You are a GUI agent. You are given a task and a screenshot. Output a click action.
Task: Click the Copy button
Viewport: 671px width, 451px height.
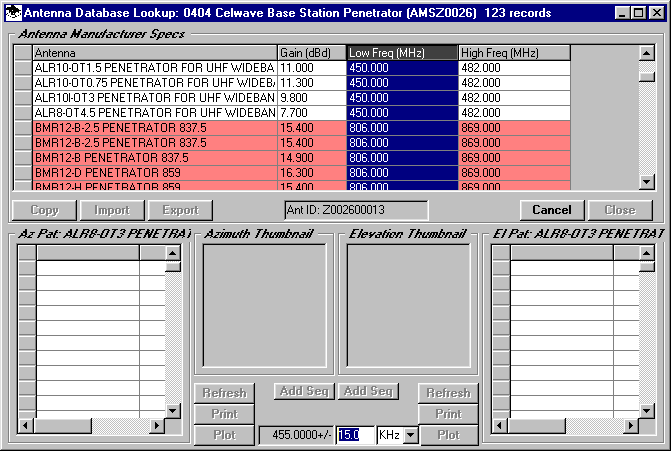click(x=45, y=210)
